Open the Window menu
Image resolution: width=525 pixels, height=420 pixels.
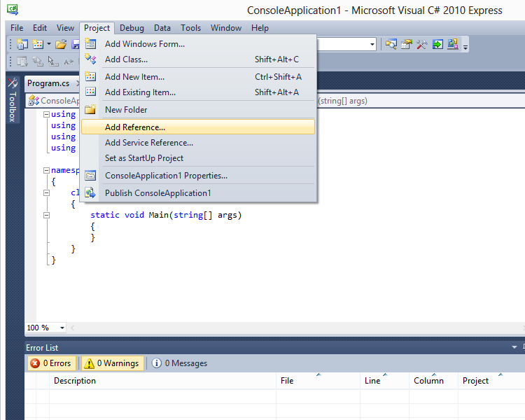(x=226, y=28)
